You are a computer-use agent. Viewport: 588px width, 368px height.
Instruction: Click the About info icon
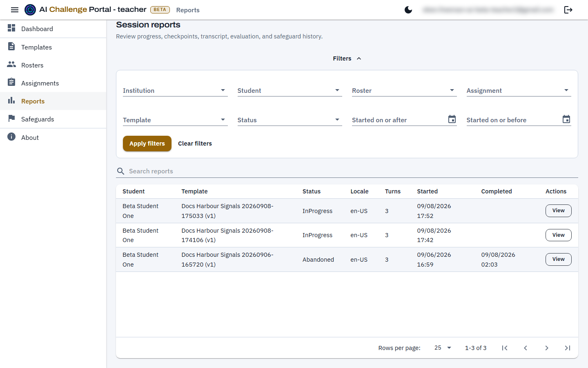point(11,137)
